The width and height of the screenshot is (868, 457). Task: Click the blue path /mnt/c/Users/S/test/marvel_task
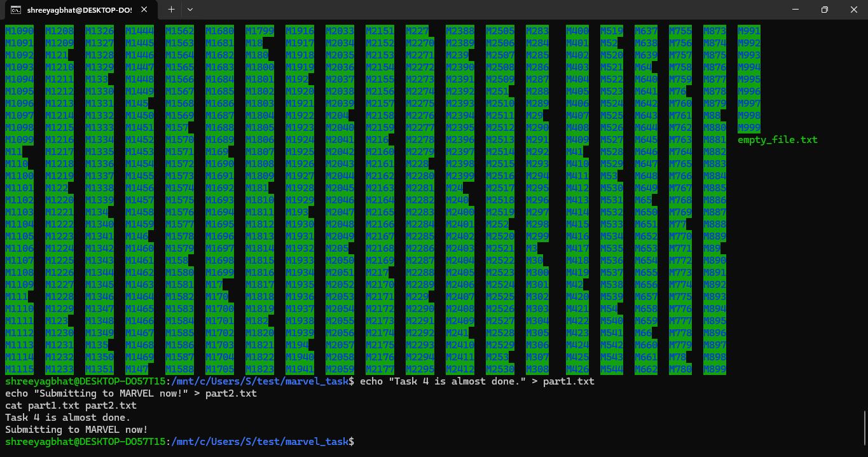coord(257,381)
